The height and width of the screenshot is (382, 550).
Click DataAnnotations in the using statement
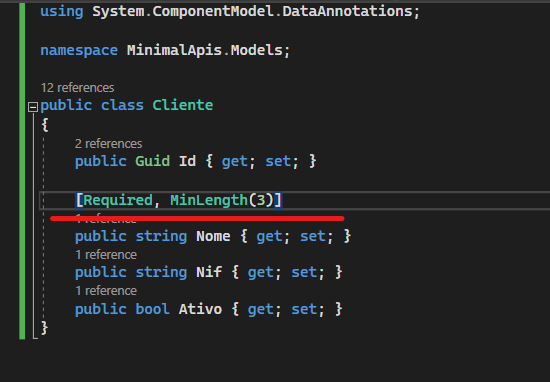(347, 12)
